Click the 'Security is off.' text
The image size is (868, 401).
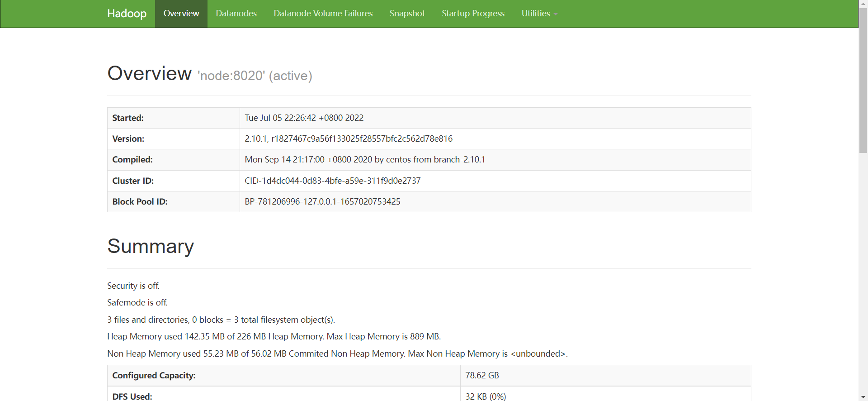133,286
